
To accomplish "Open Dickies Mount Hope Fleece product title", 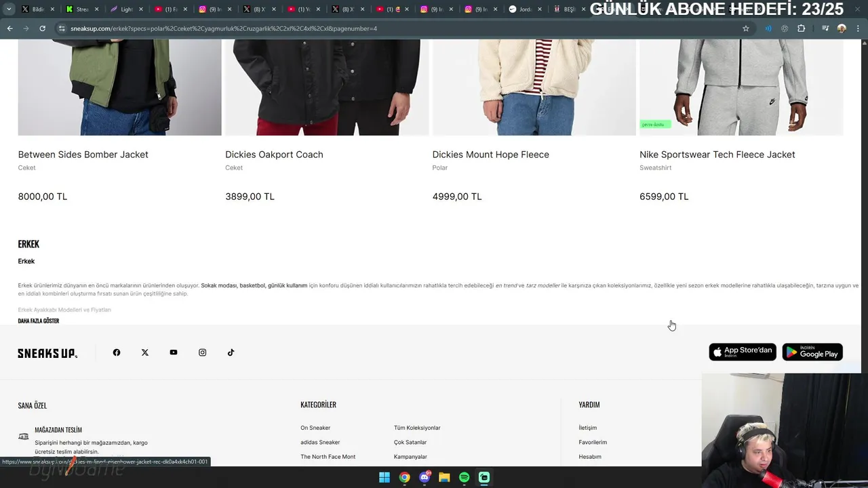I will tap(491, 155).
